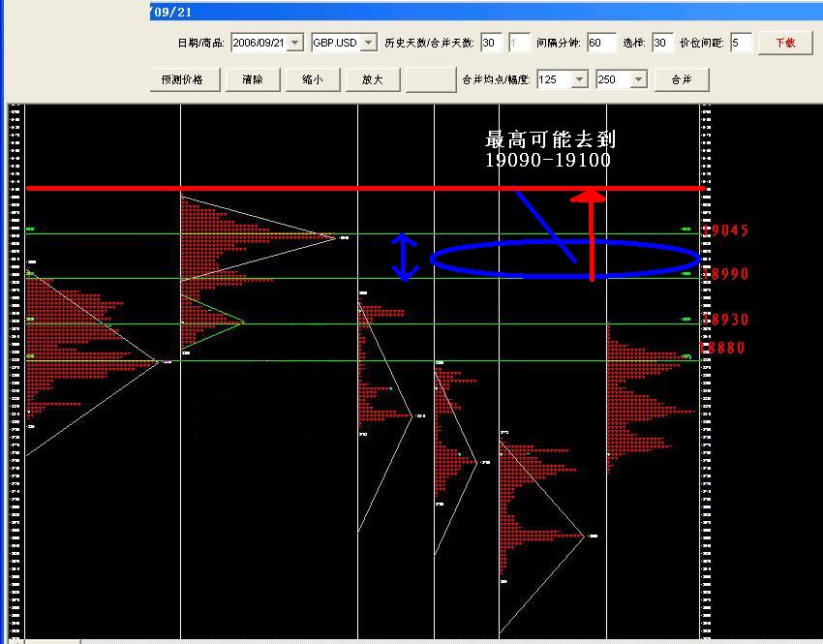Viewport: 823px width, 644px height.
Task: Click the blank button next to 放大
Action: (431, 79)
